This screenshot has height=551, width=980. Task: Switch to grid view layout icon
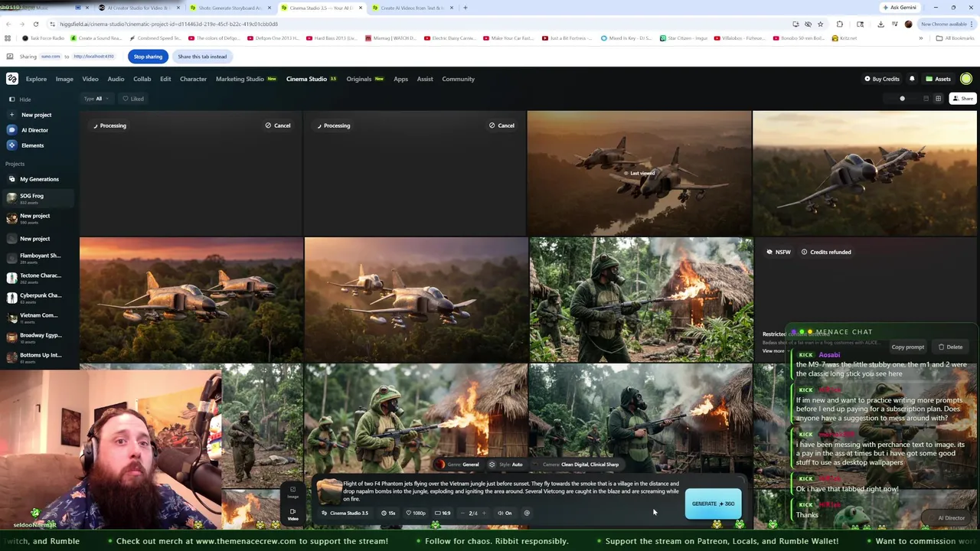[938, 99]
